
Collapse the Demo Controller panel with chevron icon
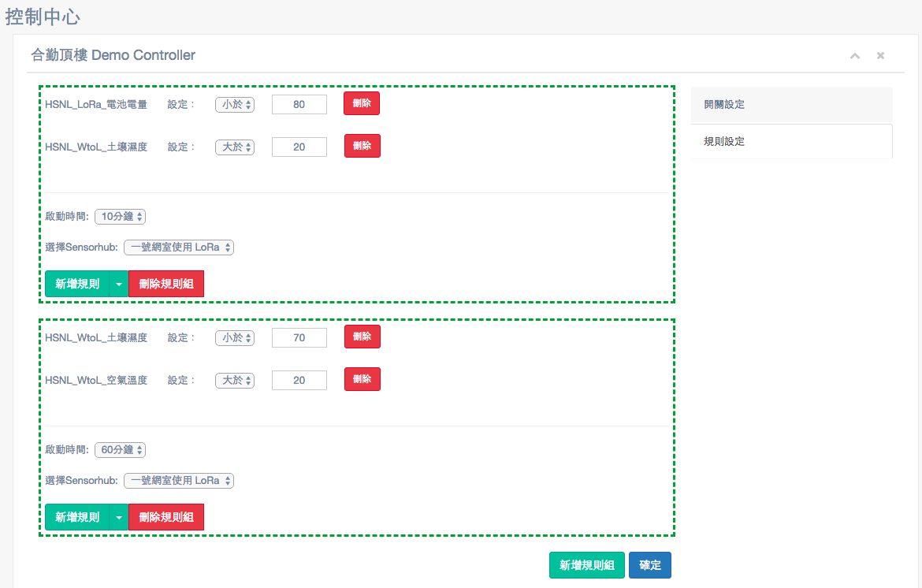click(854, 56)
